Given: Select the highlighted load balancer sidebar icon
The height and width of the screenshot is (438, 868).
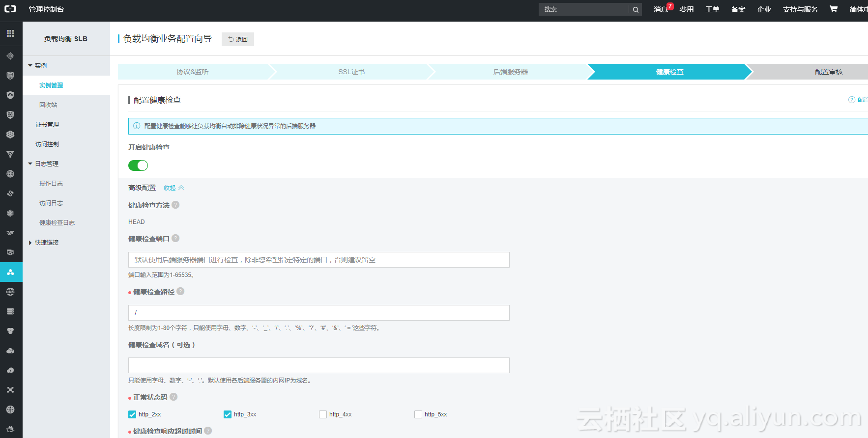Looking at the screenshot, I should click(10, 272).
